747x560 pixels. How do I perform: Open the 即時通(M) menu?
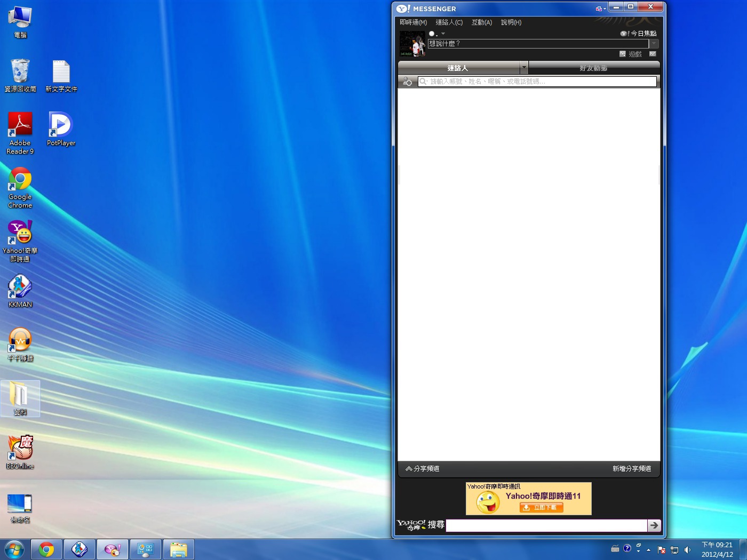[x=413, y=22]
